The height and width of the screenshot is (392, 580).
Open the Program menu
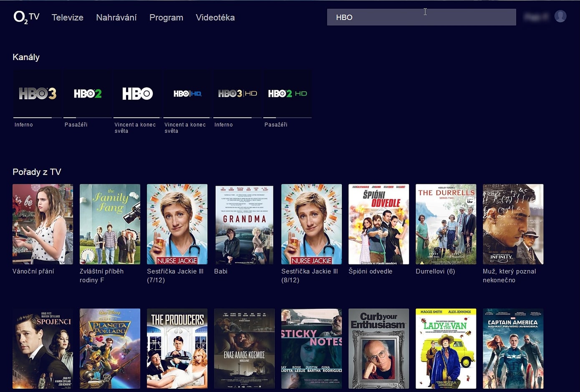tap(166, 18)
